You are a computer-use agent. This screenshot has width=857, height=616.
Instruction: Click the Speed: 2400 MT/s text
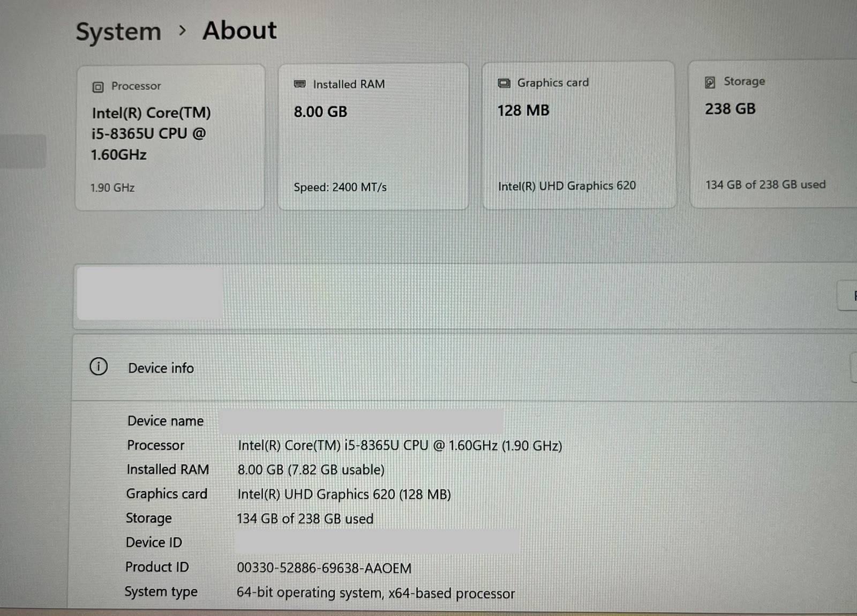tap(340, 187)
